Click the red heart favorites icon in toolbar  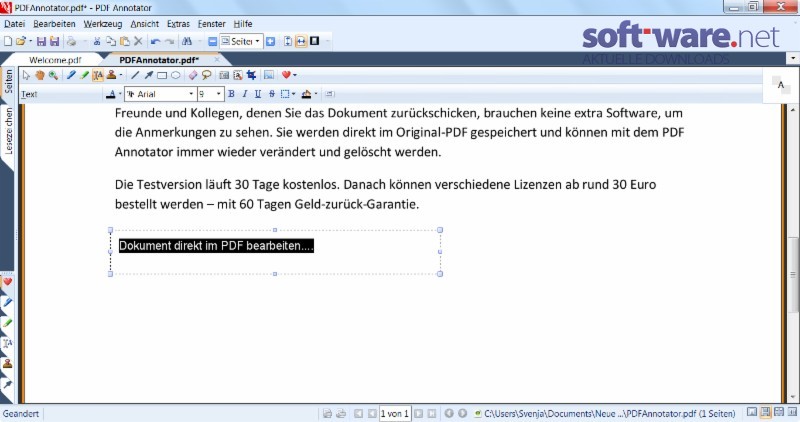pos(286,76)
